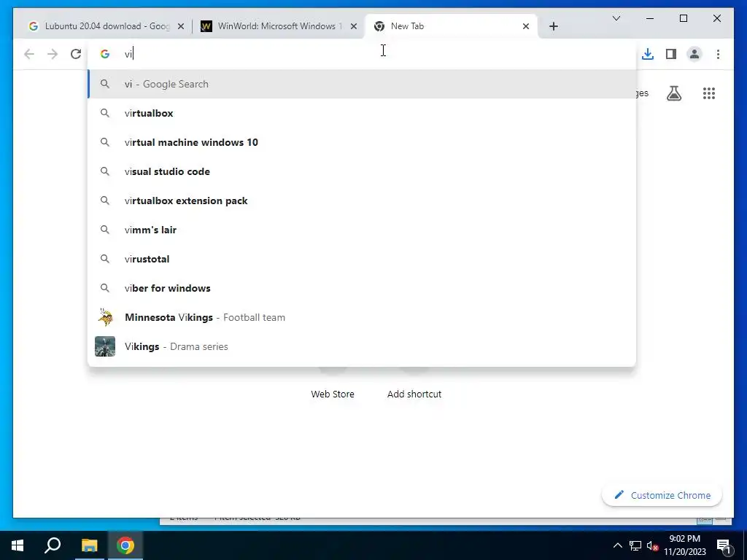Select Vikings drama series suggestion

[x=362, y=346]
